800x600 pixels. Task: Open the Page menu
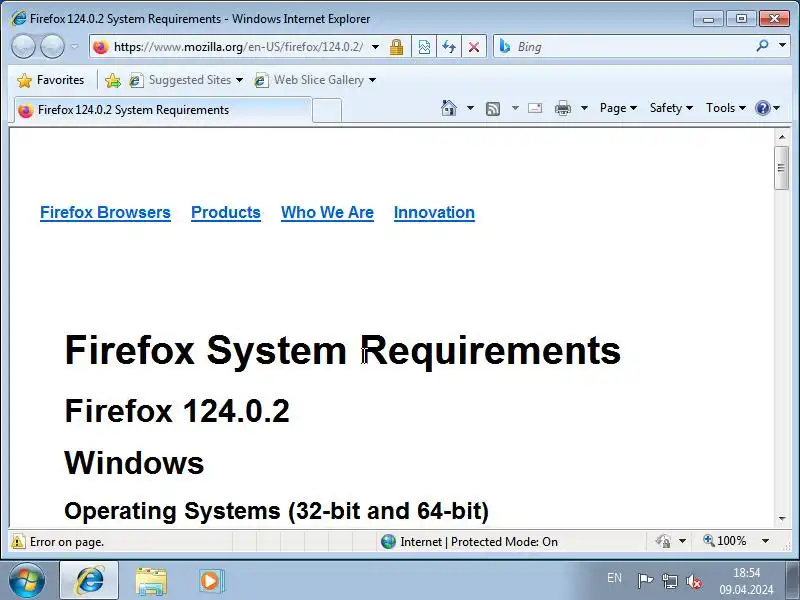point(618,108)
